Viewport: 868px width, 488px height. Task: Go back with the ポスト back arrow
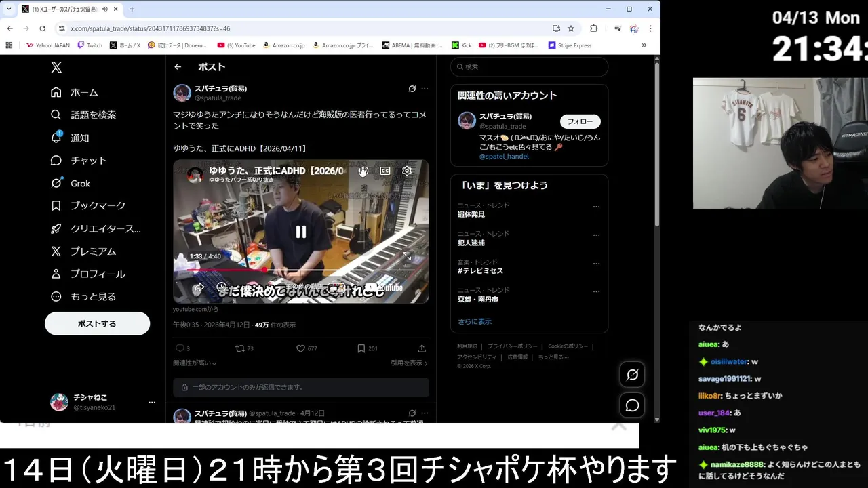[178, 67]
